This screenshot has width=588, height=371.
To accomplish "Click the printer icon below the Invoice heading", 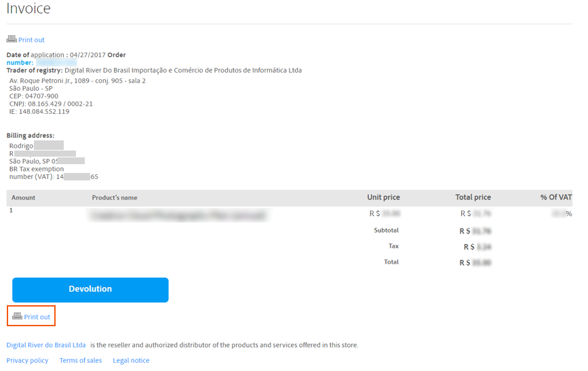I will 12,39.
